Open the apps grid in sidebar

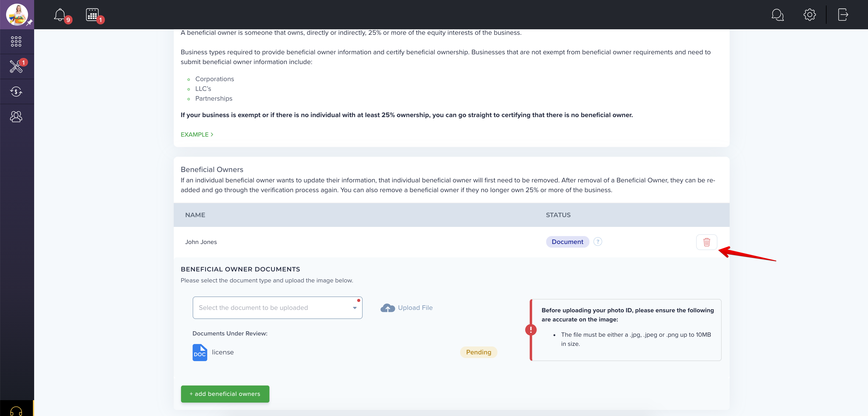pyautogui.click(x=16, y=41)
